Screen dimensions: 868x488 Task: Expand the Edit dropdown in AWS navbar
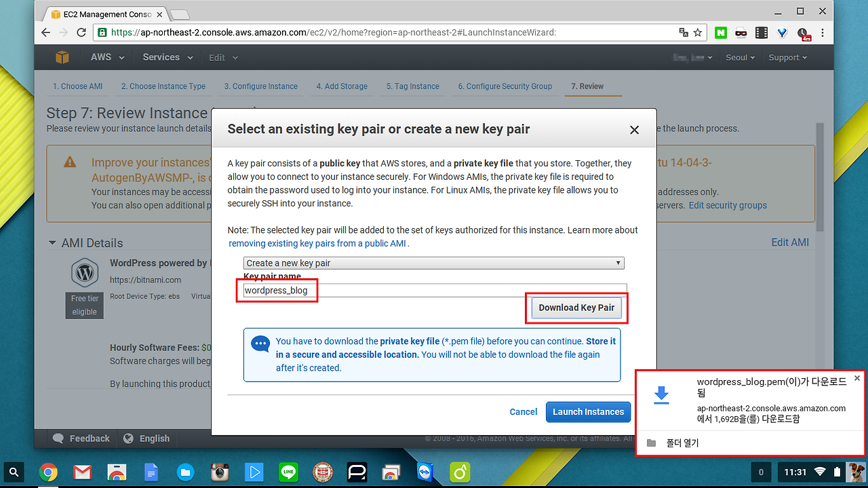point(224,58)
